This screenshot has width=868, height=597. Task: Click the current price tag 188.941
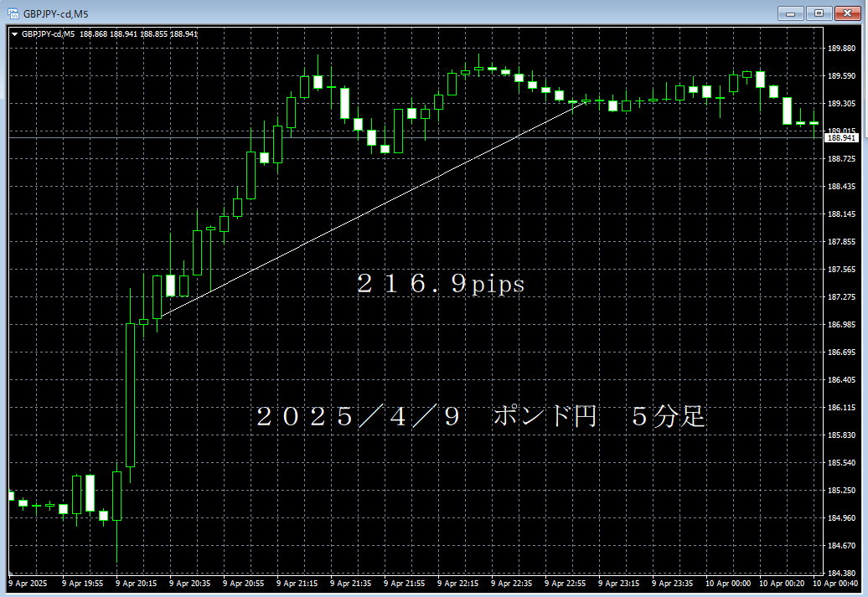coord(840,137)
